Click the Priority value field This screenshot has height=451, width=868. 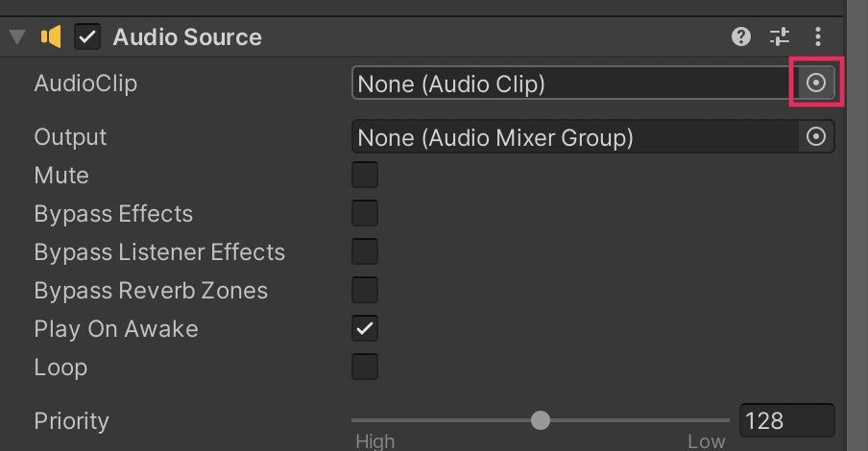(x=786, y=420)
